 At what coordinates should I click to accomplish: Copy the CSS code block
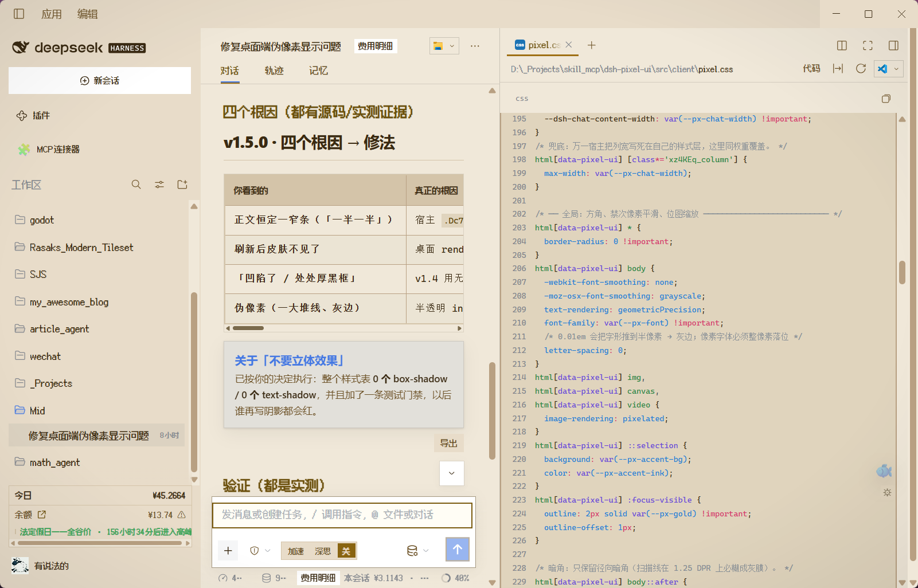coord(886,99)
